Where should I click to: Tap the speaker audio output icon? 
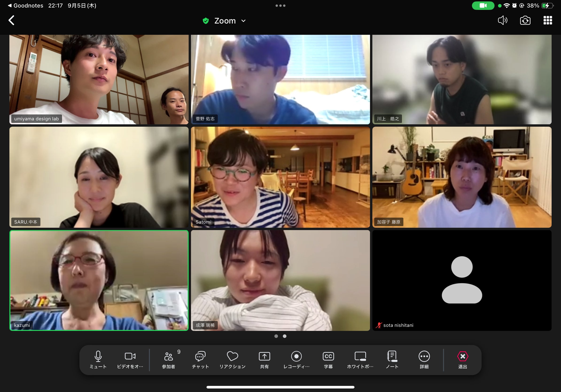(x=503, y=20)
